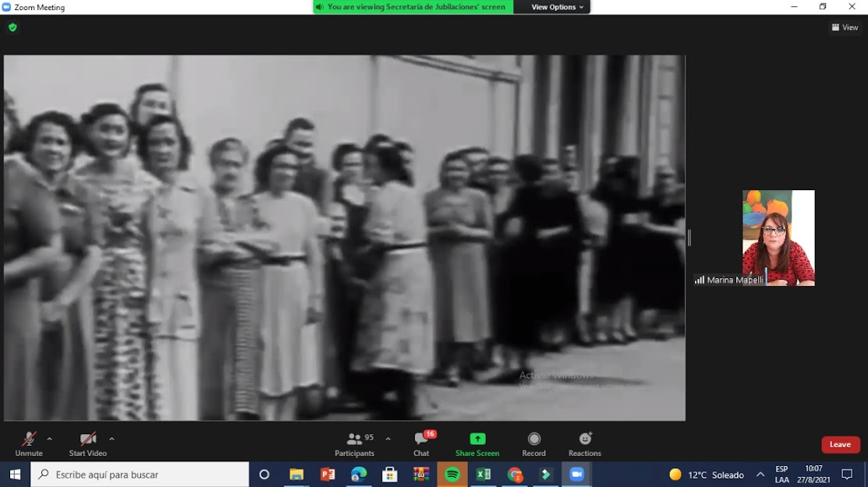Click the green encryption shield icon
Image resolution: width=868 pixels, height=487 pixels.
(12, 27)
